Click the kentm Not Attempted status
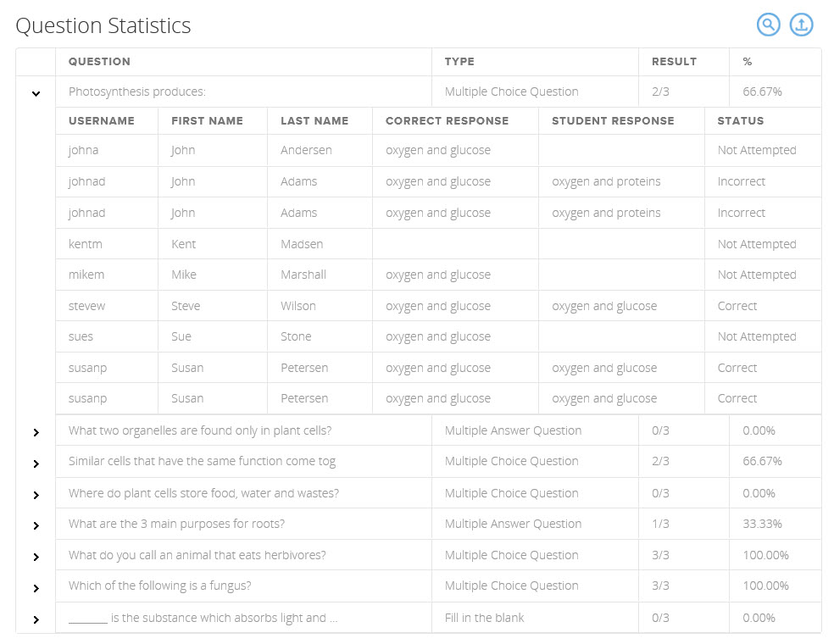Image resolution: width=834 pixels, height=644 pixels. click(x=757, y=244)
